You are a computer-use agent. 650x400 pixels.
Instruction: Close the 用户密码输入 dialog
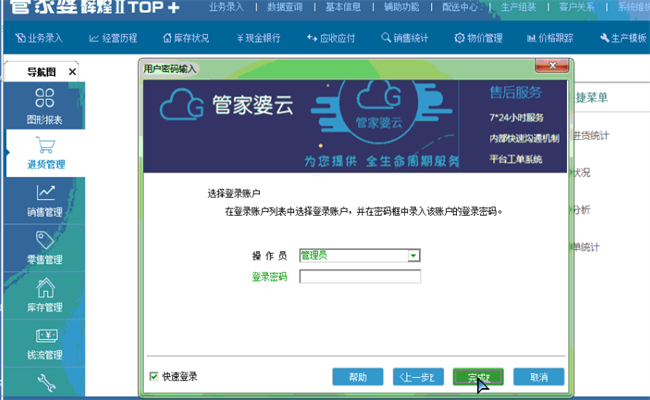coord(552,65)
